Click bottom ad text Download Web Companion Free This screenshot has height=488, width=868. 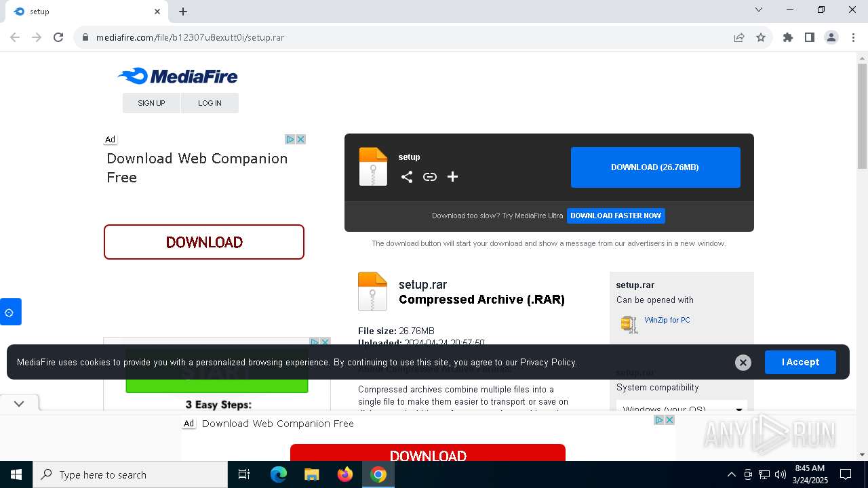(278, 424)
